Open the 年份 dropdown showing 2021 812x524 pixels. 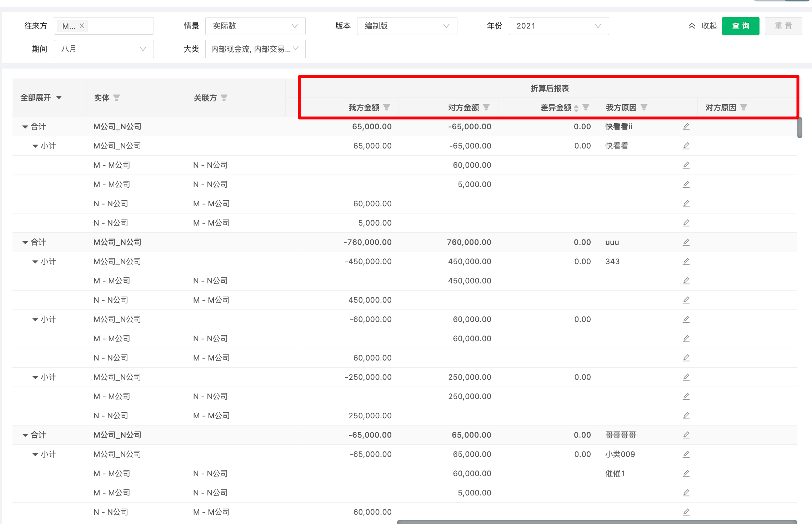pos(558,26)
